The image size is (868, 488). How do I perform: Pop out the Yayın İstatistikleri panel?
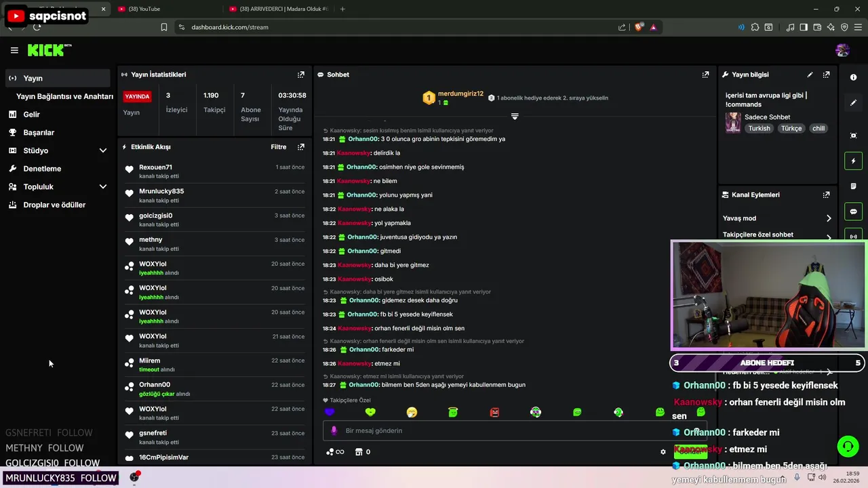click(301, 75)
